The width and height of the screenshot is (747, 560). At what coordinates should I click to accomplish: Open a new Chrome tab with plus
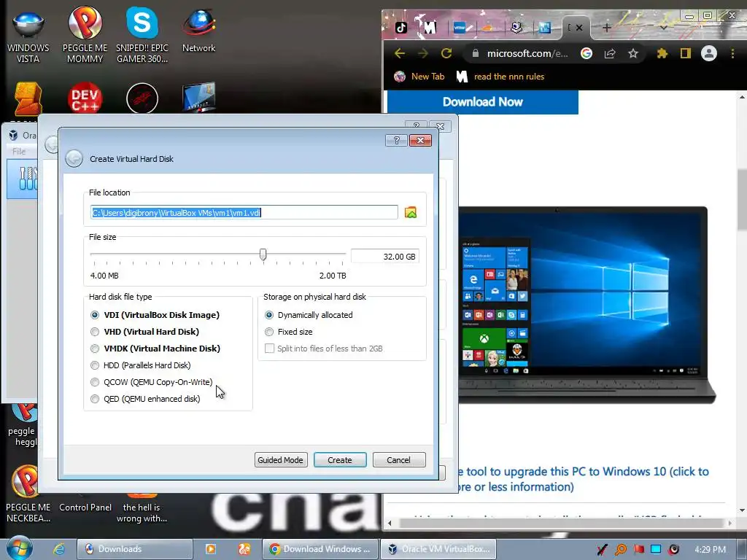coord(606,28)
